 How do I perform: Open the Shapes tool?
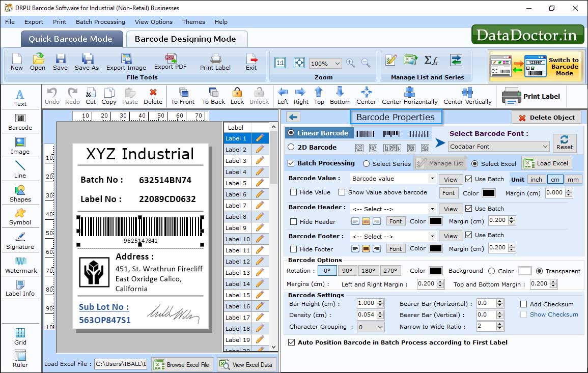20,194
